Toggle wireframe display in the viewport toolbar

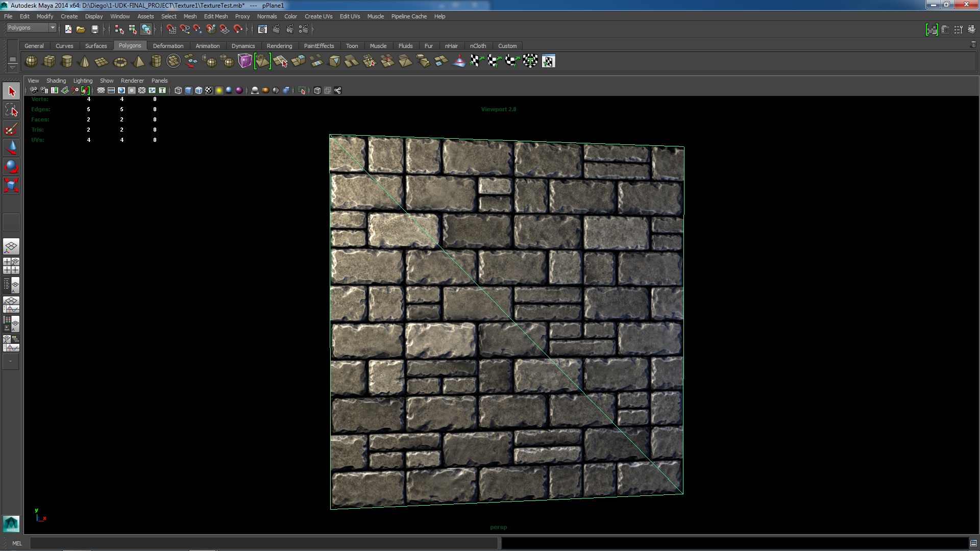pyautogui.click(x=178, y=90)
